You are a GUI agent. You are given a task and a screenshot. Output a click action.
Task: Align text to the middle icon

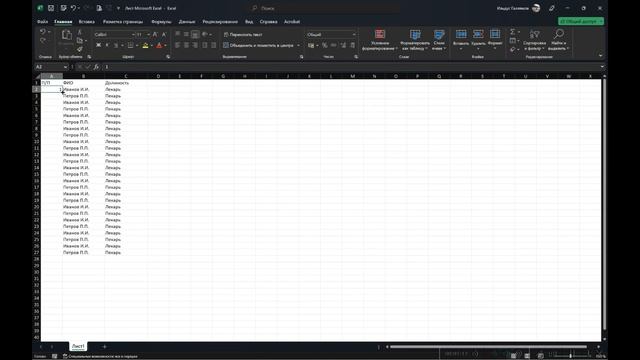point(187,34)
